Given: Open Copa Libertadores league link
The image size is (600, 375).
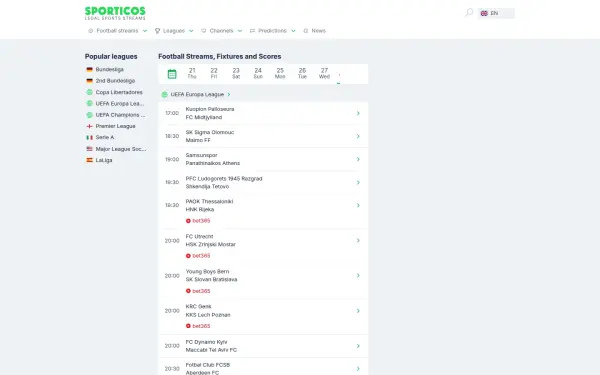Looking at the screenshot, I should [x=119, y=92].
